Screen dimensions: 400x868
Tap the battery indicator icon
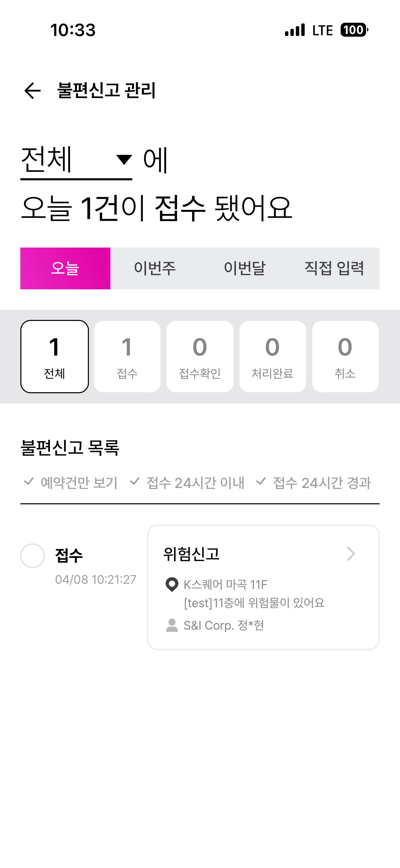[354, 30]
